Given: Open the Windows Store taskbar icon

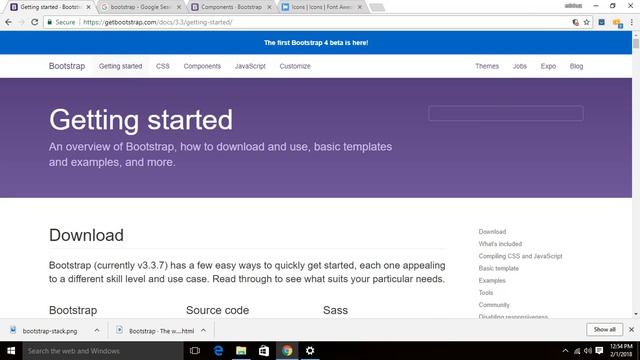Looking at the screenshot, I should pos(264,351).
